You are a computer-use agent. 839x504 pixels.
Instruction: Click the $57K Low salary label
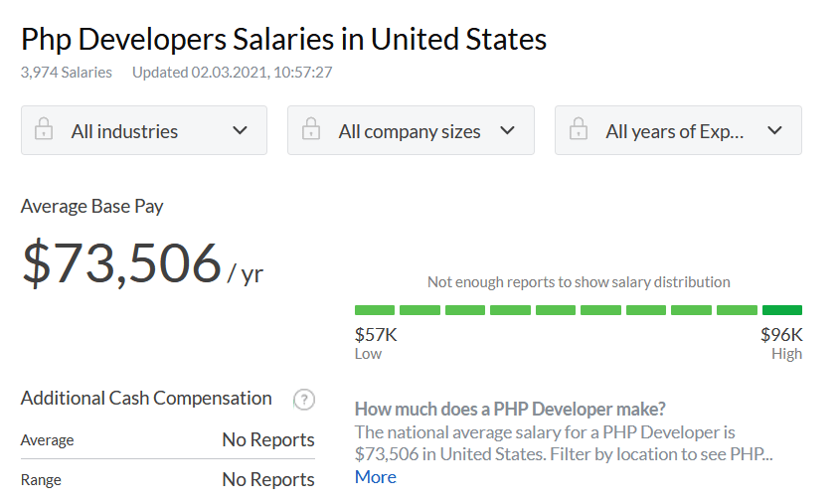point(376,343)
